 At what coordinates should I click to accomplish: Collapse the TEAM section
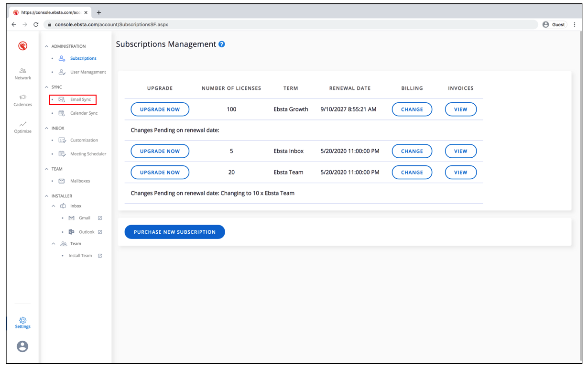(46, 169)
